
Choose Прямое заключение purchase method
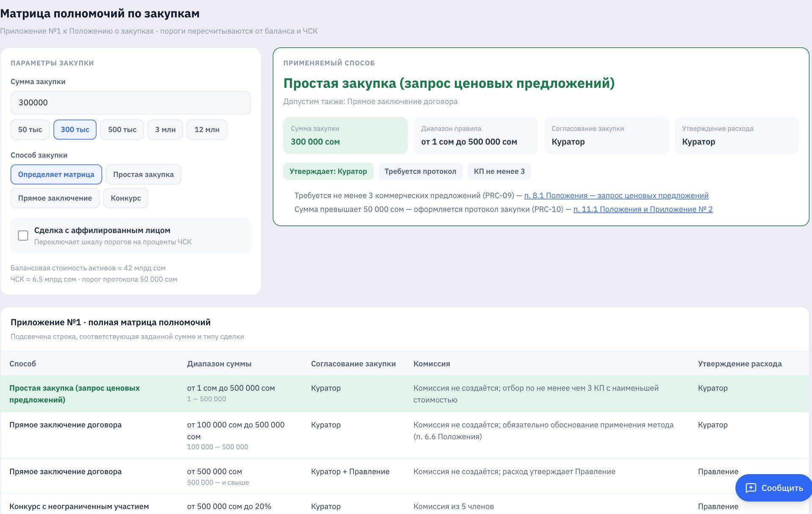(x=55, y=198)
